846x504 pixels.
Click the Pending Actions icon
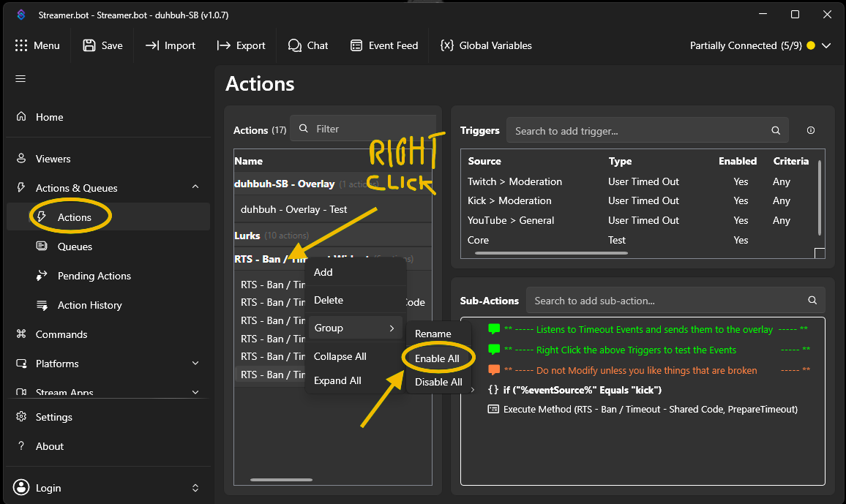pyautogui.click(x=42, y=276)
